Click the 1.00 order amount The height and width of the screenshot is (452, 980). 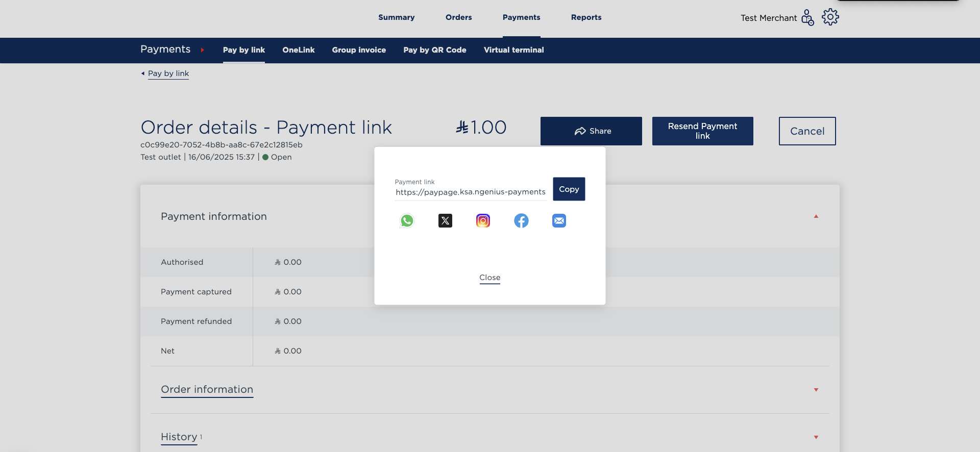point(481,127)
